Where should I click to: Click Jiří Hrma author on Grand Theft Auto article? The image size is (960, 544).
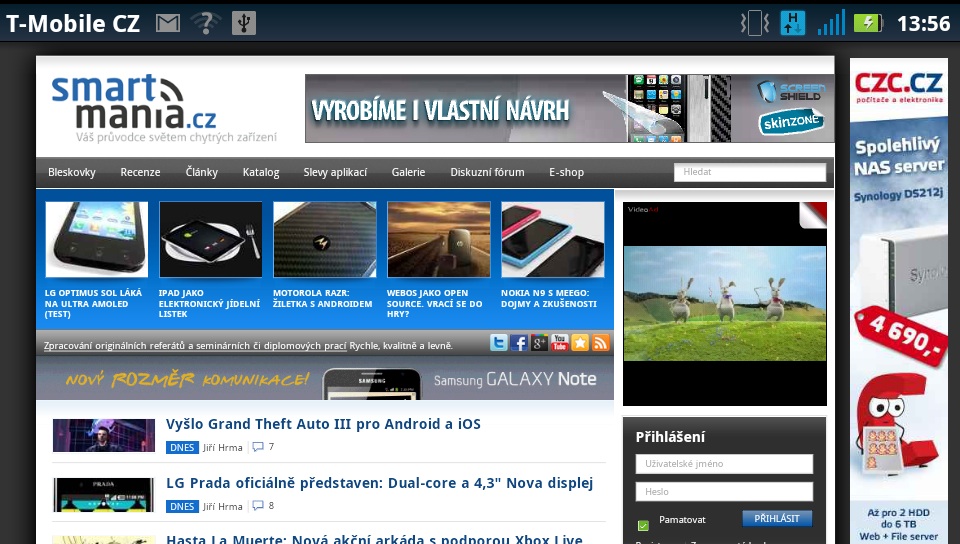point(222,447)
